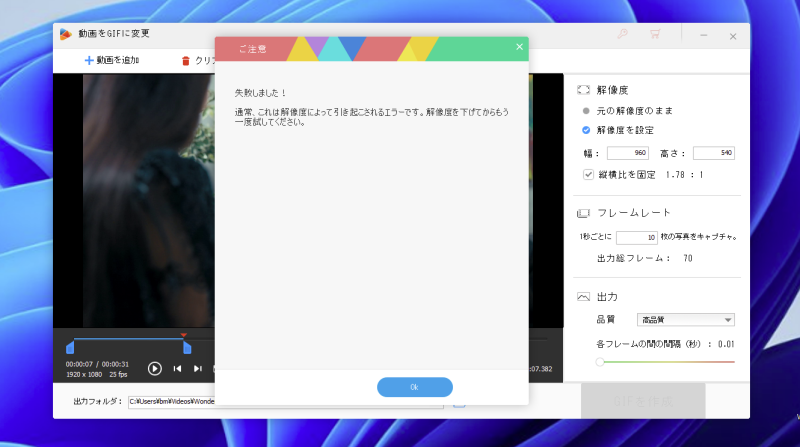This screenshot has height=447, width=800.
Task: Click the Ok button in the error dialog
Action: coord(414,387)
